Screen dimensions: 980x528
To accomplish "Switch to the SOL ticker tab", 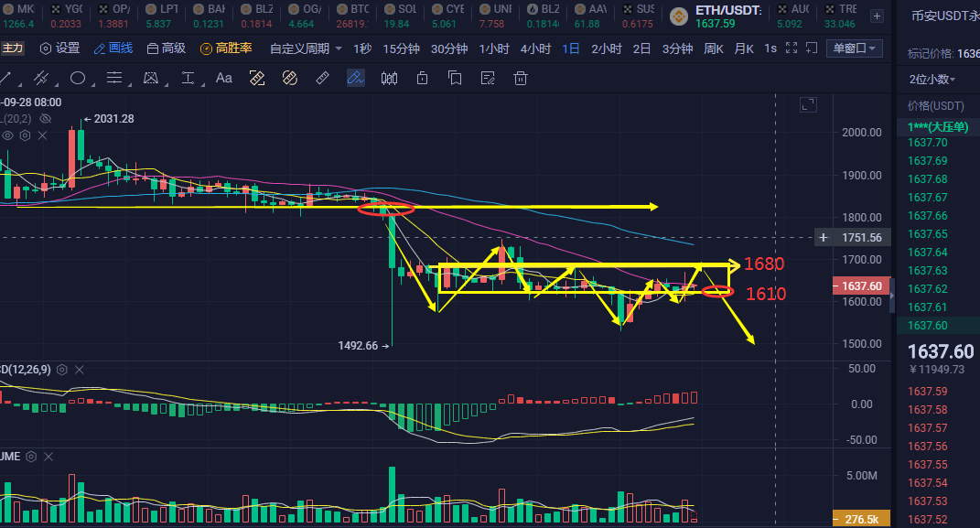I will click(x=401, y=16).
